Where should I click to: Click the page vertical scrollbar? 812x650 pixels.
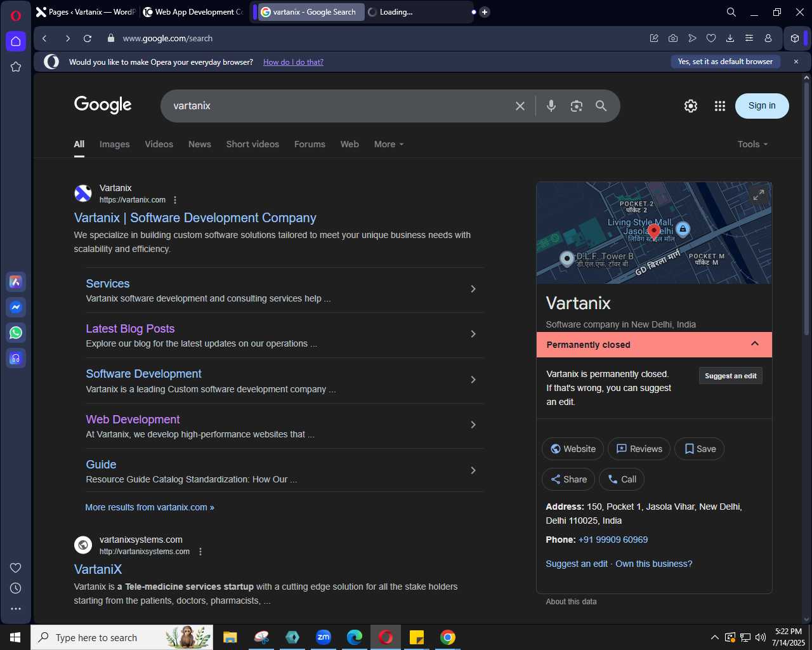[x=807, y=209]
